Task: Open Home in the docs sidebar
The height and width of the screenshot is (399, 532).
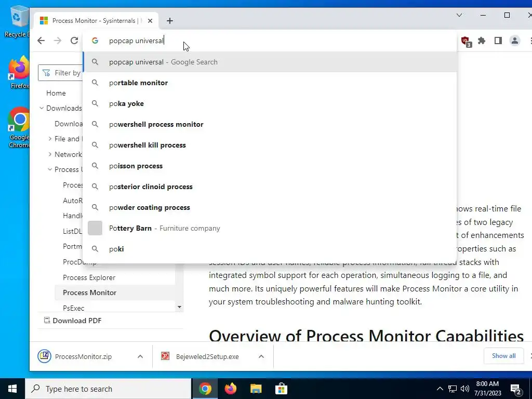Action: [x=56, y=93]
